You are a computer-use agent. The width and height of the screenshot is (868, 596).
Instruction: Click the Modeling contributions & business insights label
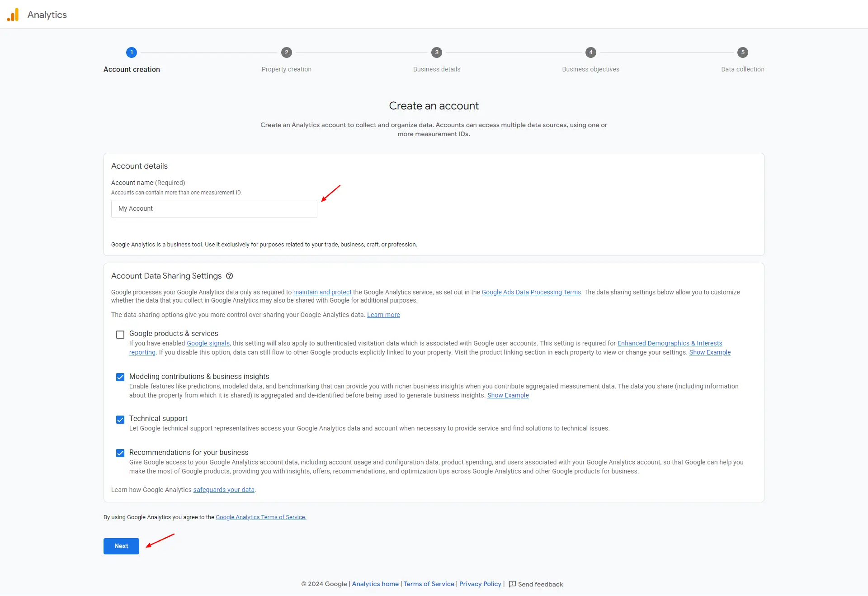[199, 376]
